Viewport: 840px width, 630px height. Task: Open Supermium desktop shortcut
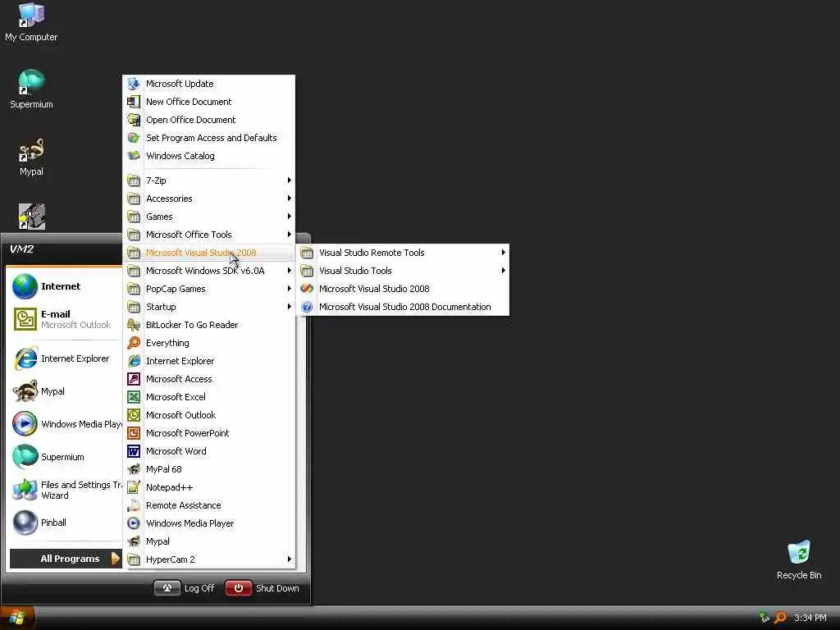click(31, 89)
